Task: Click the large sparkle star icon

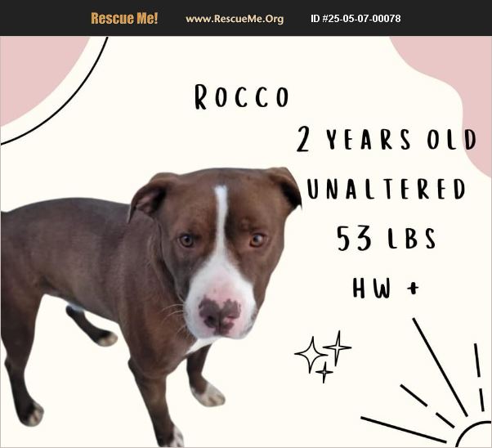Action: (x=311, y=355)
